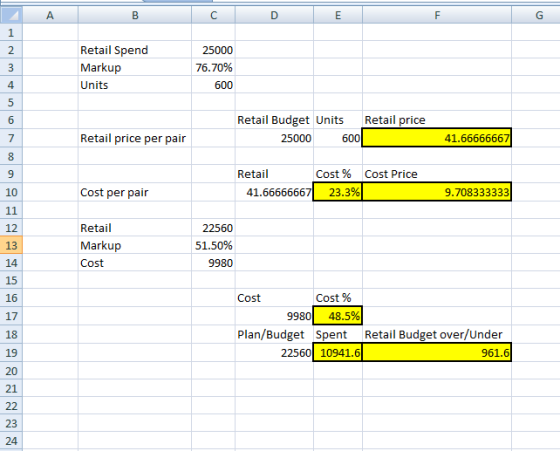Select row 5 header
This screenshot has width=560, height=451.
point(11,102)
